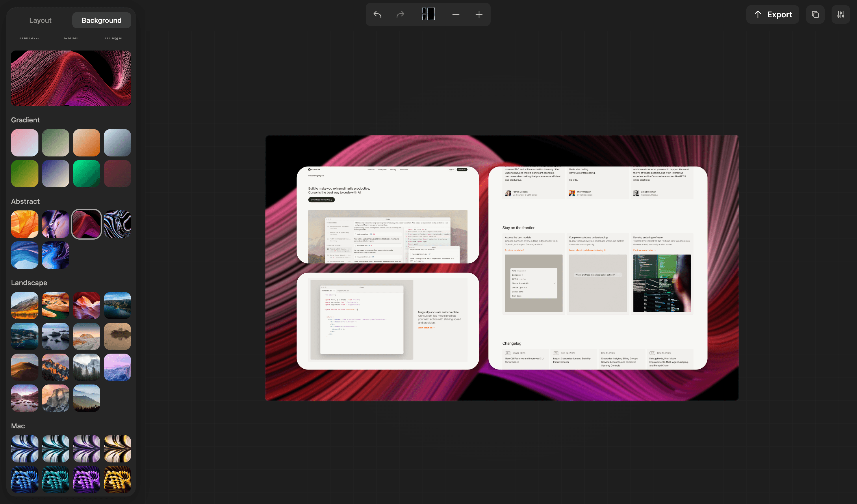
Task: Pick the sand dune landscape thumbnail
Action: pos(25,367)
